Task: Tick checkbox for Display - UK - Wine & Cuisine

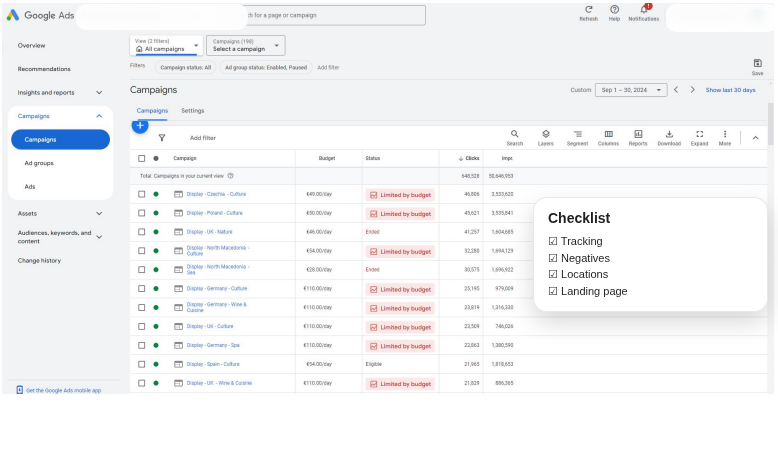Action: click(x=141, y=383)
